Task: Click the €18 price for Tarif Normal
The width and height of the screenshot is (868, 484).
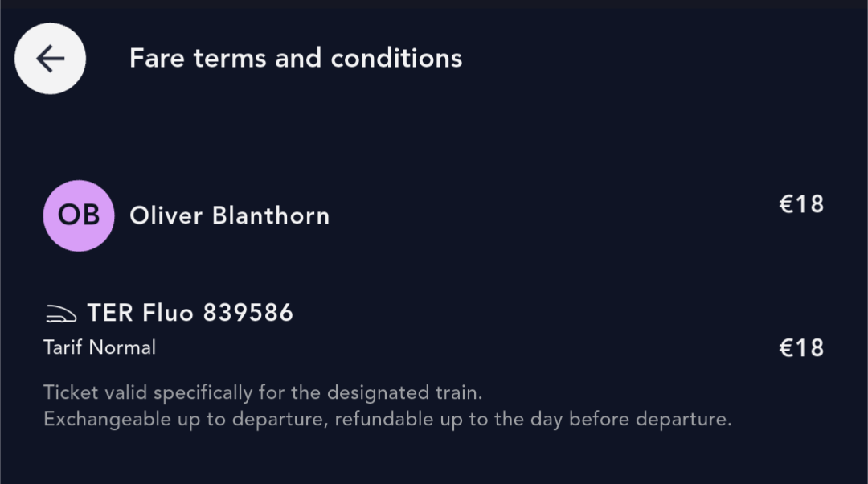Action: point(801,347)
